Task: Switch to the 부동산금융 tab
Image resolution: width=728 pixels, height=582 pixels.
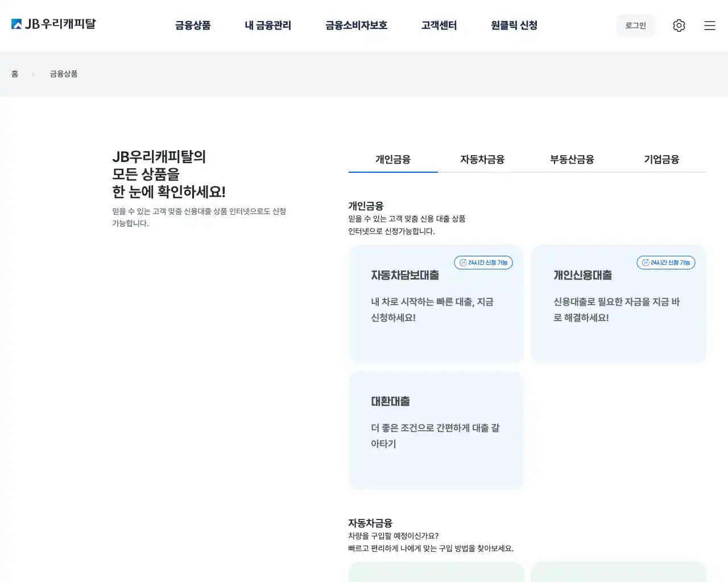Action: (x=572, y=160)
